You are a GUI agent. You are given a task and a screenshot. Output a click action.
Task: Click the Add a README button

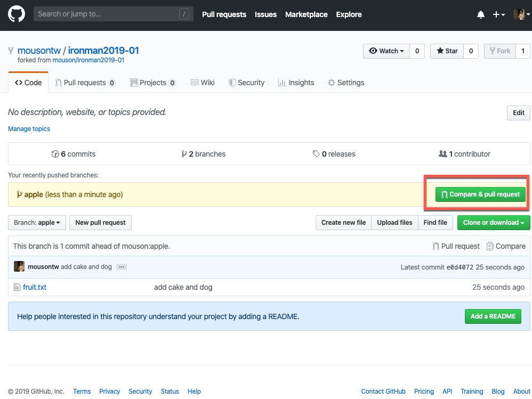tap(493, 316)
